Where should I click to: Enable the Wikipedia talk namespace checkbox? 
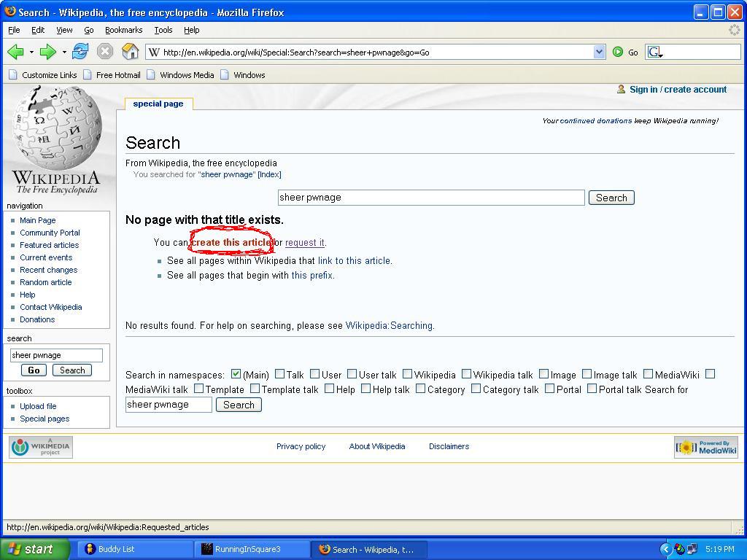[466, 374]
